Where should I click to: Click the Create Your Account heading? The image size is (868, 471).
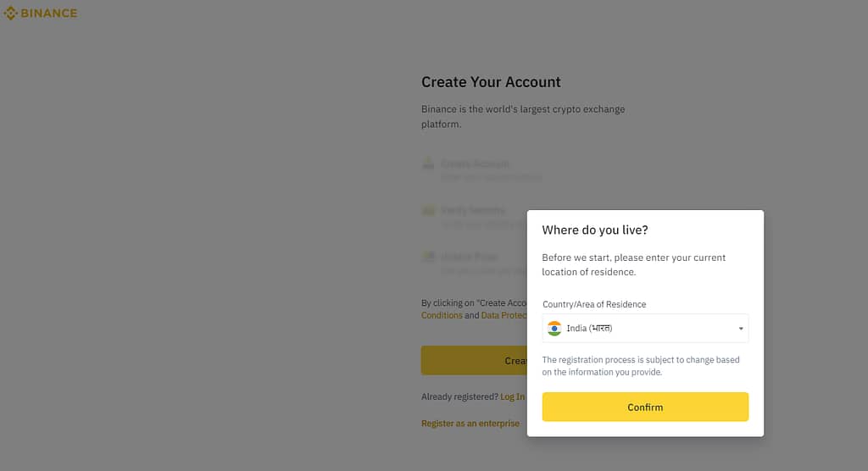point(491,82)
